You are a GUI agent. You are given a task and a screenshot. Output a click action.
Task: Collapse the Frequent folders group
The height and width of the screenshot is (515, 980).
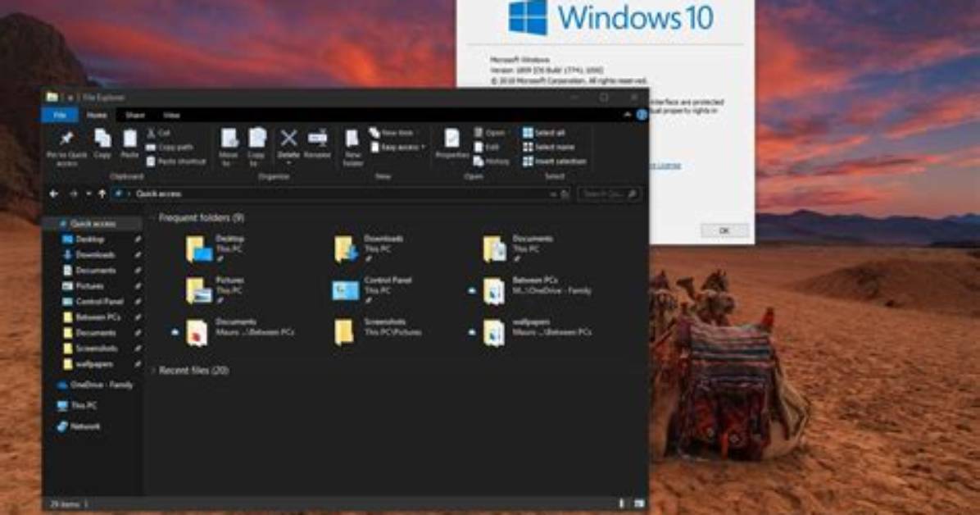153,218
